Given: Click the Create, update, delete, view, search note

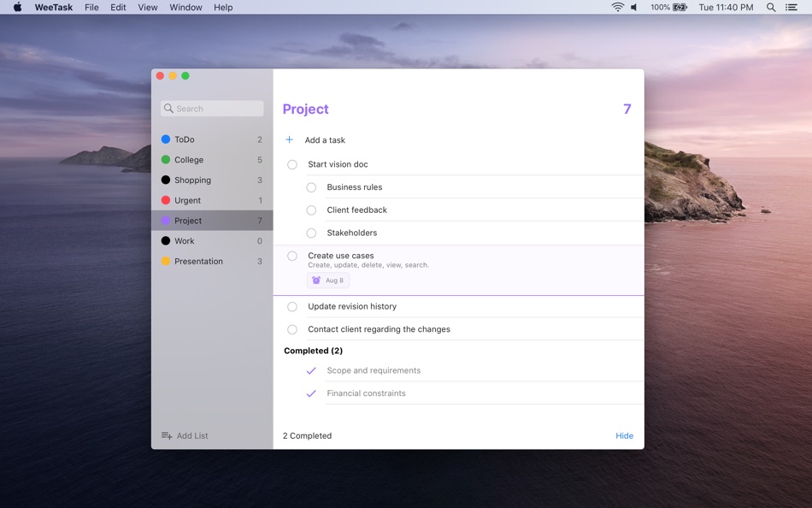Looking at the screenshot, I should pos(368,265).
